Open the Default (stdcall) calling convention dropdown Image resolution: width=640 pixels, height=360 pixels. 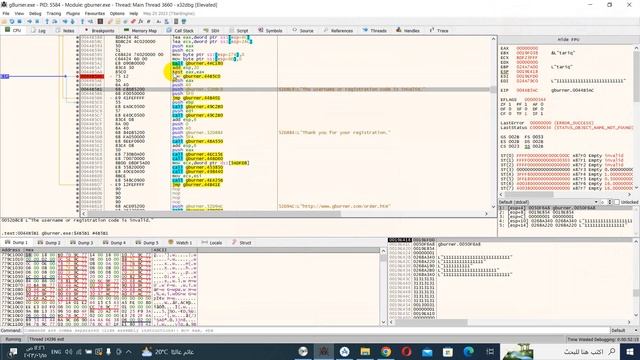point(549,202)
